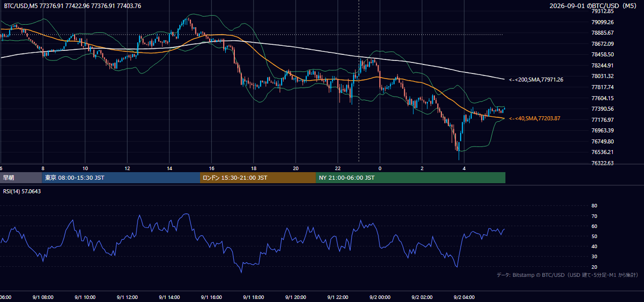This screenshot has width=644, height=302.
Task: Click hour label 0 under the price chart
Action: coord(380,168)
